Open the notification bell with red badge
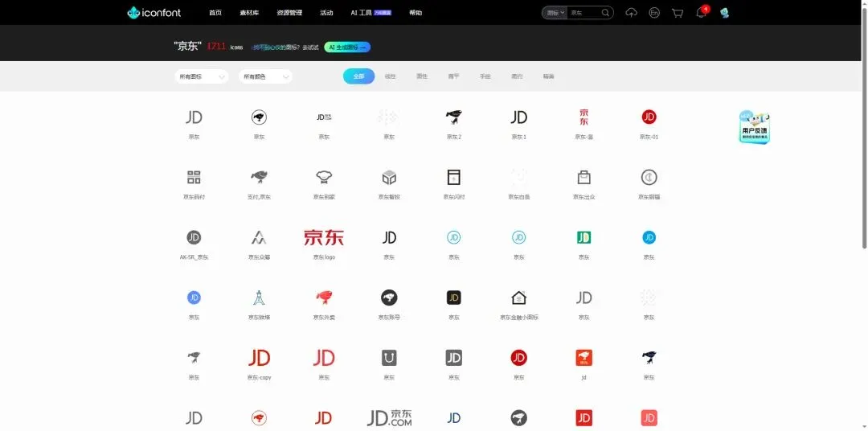The height and width of the screenshot is (431, 868). pos(702,11)
